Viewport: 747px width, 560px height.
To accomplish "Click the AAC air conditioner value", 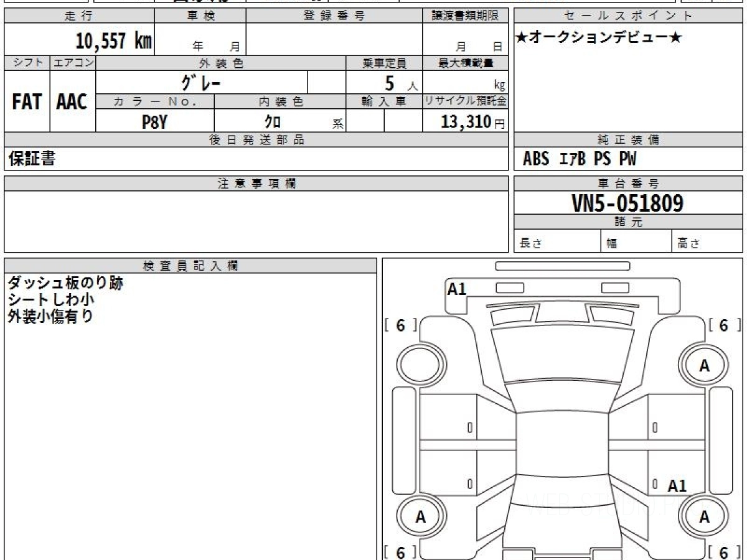I will point(72,101).
